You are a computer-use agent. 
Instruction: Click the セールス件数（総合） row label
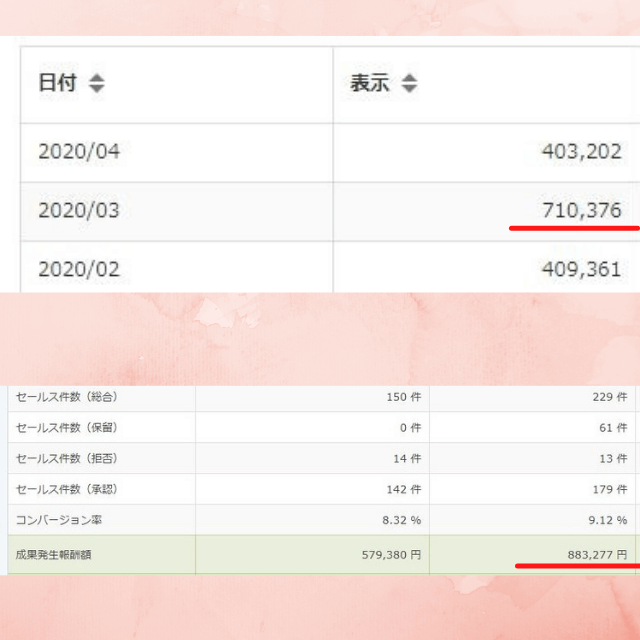pos(67,397)
